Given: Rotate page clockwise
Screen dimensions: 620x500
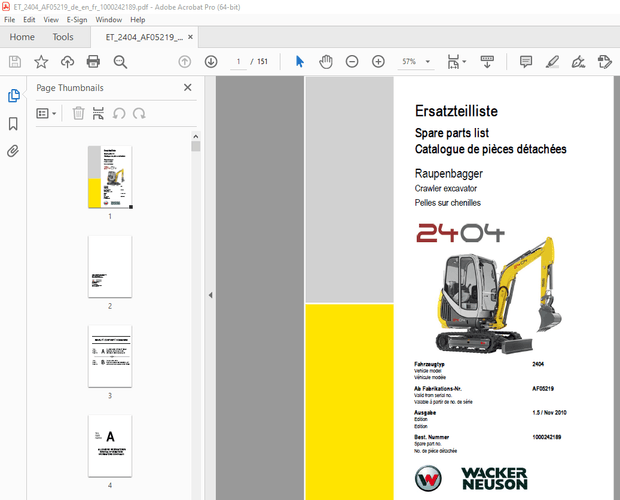Looking at the screenshot, I should 139,113.
